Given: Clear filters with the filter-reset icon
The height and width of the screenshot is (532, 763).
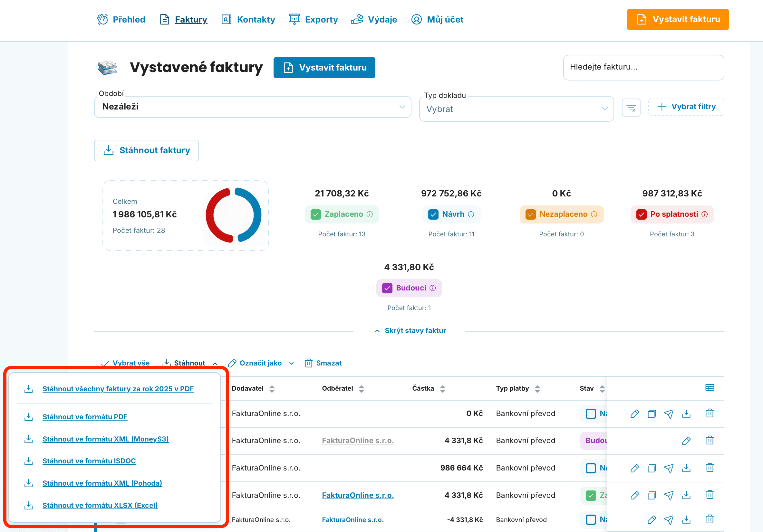Looking at the screenshot, I should [631, 108].
